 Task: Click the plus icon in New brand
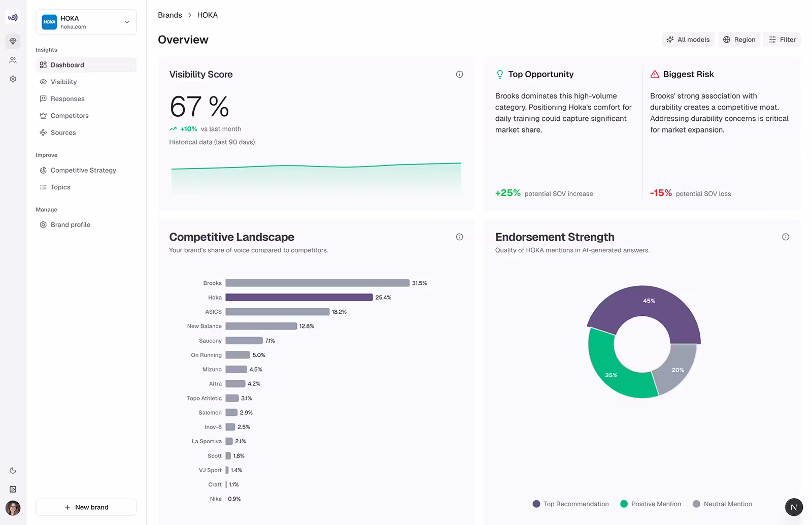[x=67, y=507]
